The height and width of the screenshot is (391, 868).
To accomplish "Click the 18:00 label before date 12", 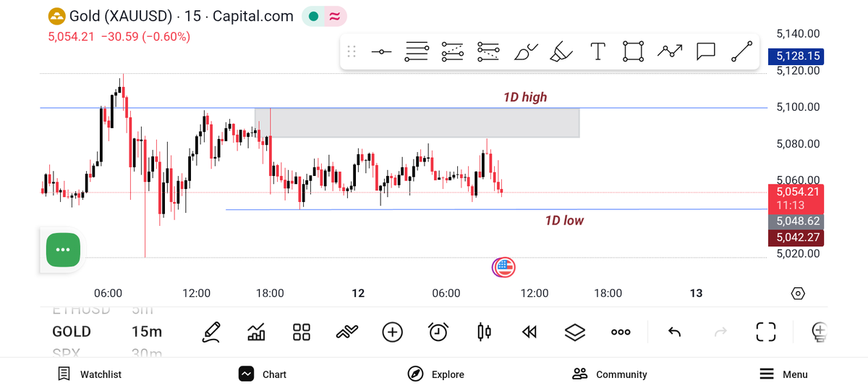I will coord(270,293).
